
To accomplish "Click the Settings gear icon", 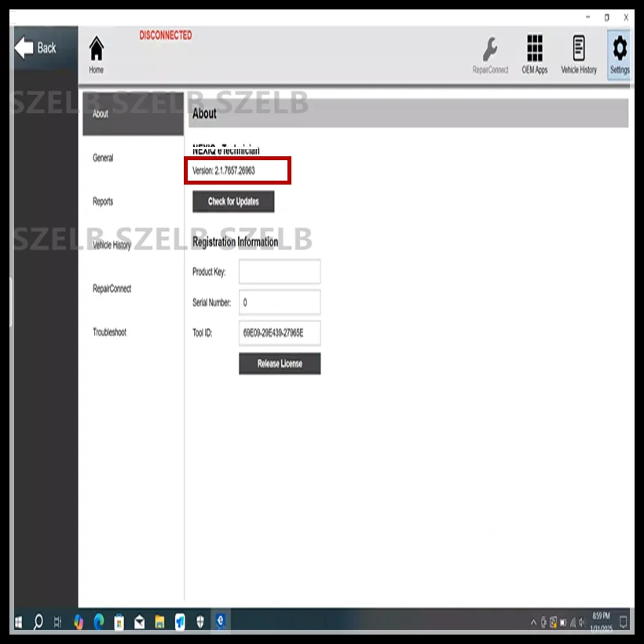I will [620, 55].
